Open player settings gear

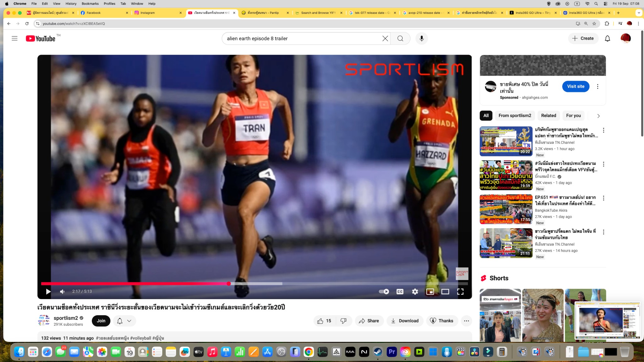[415, 291]
